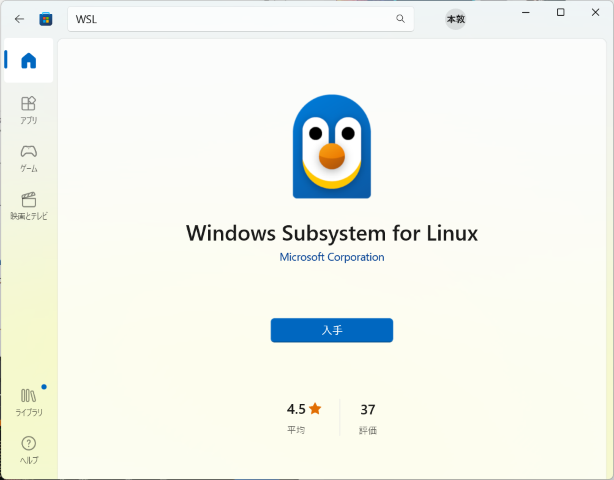Screen dimensions: 614x480
Task: Open the Home tab in sidebar
Action: pos(29,61)
